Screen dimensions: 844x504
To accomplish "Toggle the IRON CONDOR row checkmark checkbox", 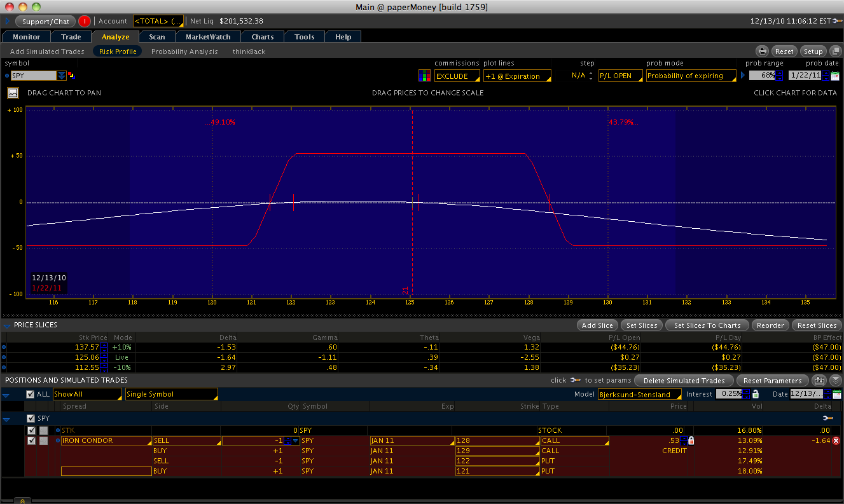I will (32, 440).
